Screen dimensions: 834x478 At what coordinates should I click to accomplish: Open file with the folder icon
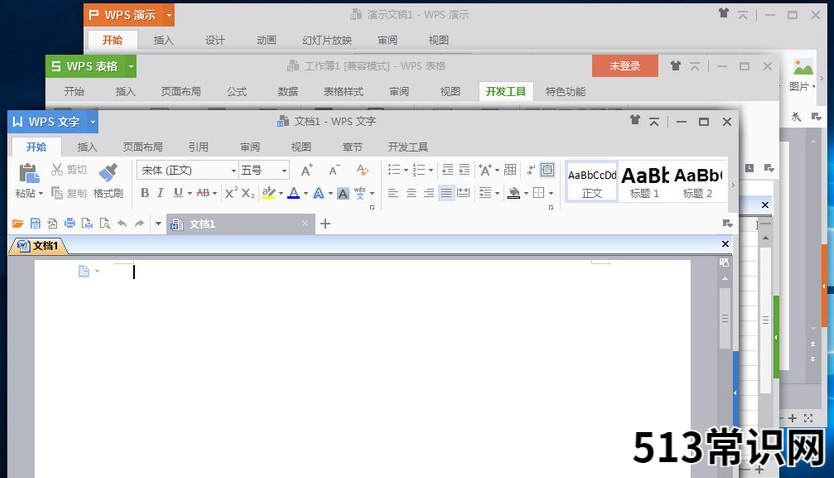tap(18, 224)
